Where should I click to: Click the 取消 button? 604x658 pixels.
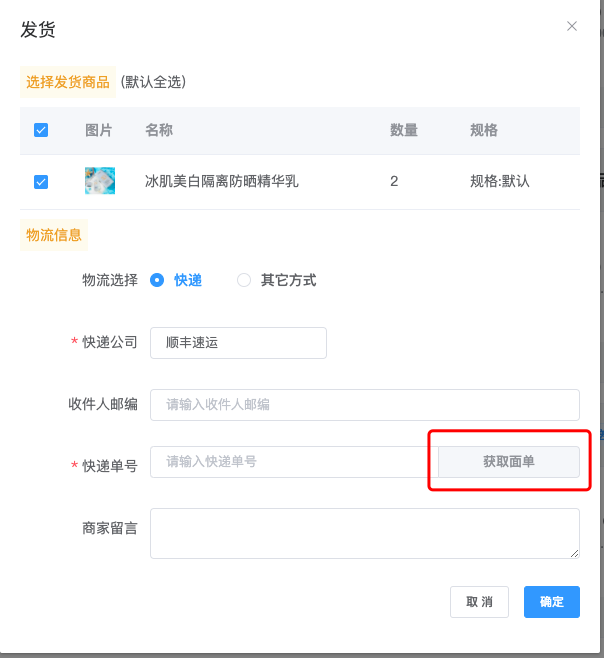tap(479, 602)
